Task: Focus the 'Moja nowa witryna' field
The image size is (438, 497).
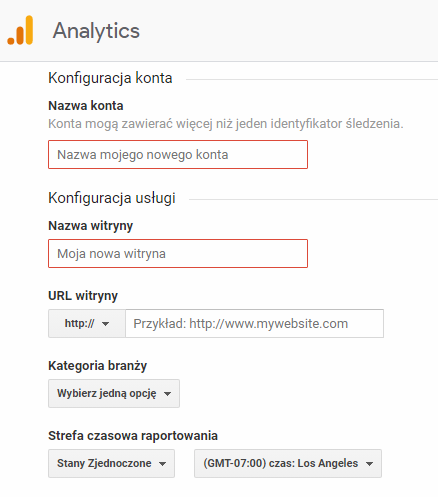Action: [178, 253]
